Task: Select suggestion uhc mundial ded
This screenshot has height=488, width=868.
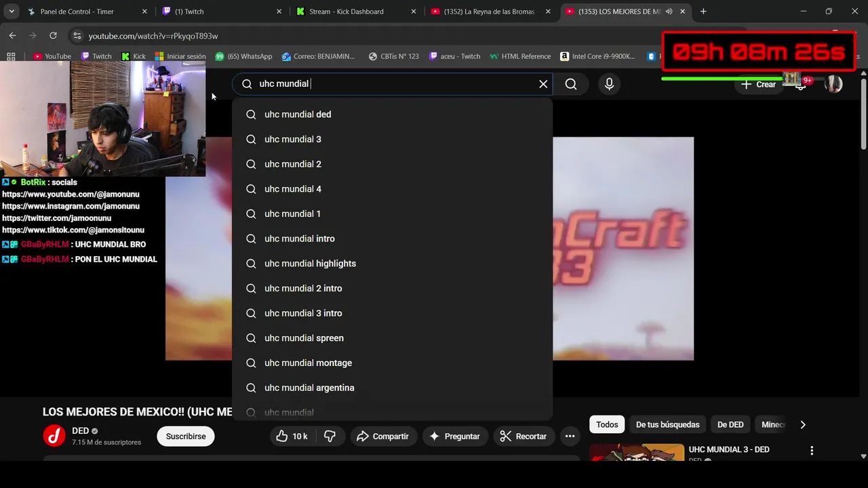Action: point(392,115)
